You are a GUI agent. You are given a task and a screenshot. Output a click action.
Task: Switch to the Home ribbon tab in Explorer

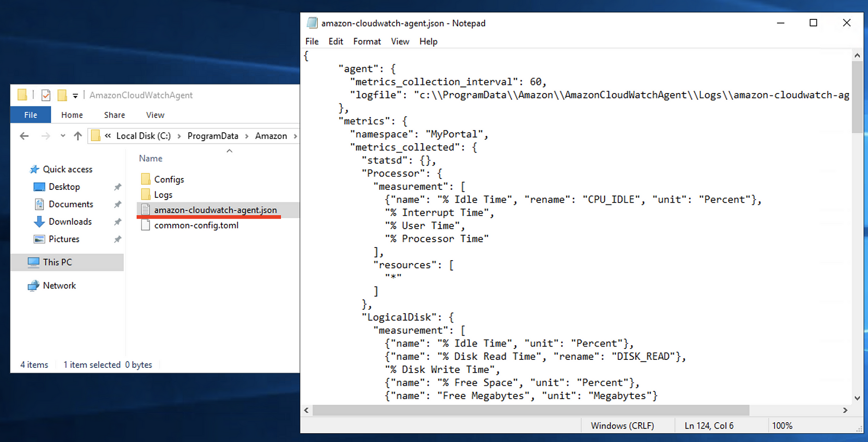72,115
